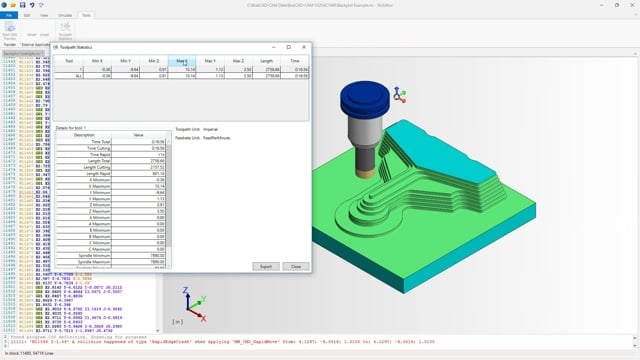This screenshot has height=360, width=640.
Task: Click the Length column header
Action: point(267,61)
